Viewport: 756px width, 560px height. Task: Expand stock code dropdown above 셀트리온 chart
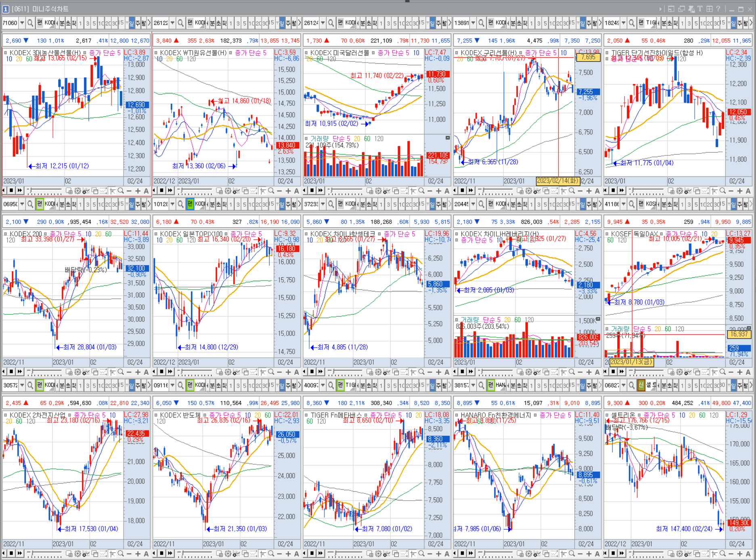[624, 386]
